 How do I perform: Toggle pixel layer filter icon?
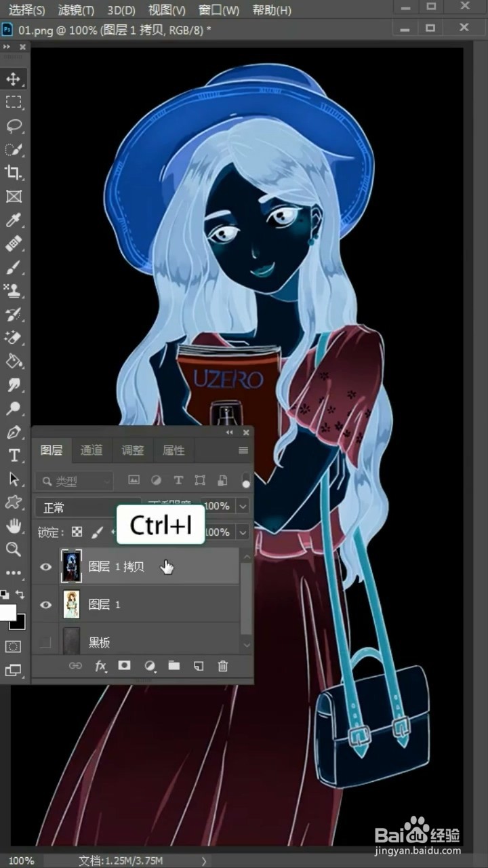pyautogui.click(x=134, y=480)
